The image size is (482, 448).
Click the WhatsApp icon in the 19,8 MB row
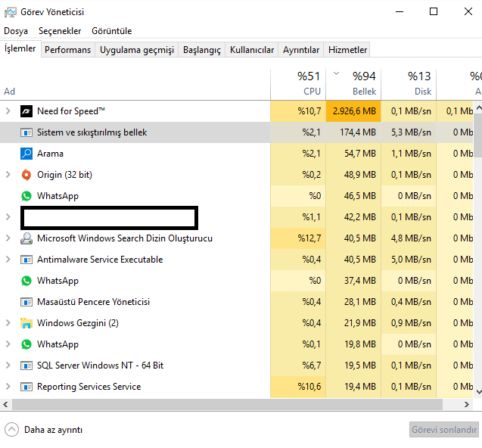[26, 344]
